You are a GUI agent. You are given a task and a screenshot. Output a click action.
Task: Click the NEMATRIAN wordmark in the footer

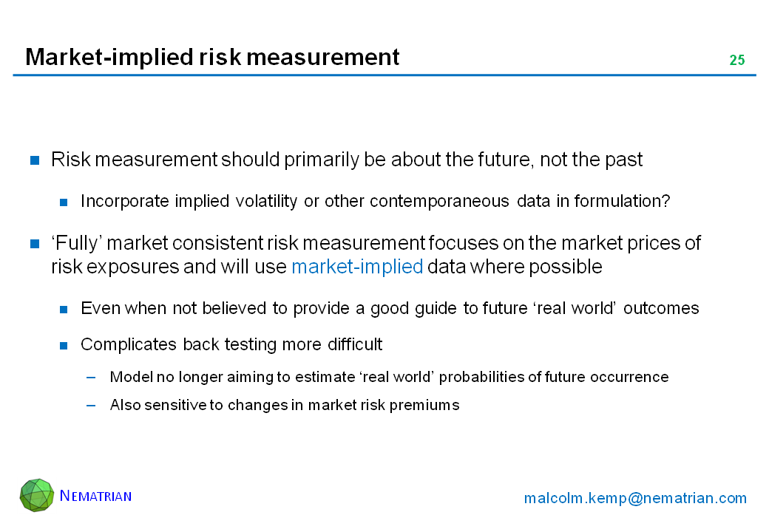click(x=95, y=496)
